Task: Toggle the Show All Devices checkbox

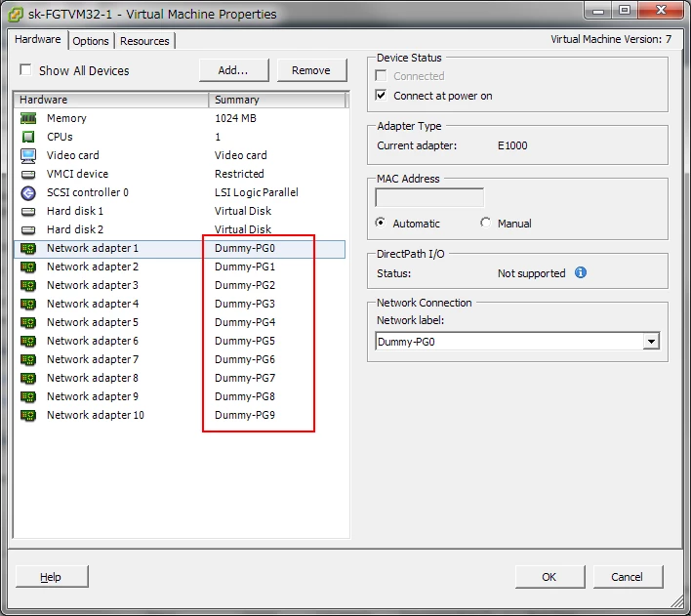Action: (26, 69)
